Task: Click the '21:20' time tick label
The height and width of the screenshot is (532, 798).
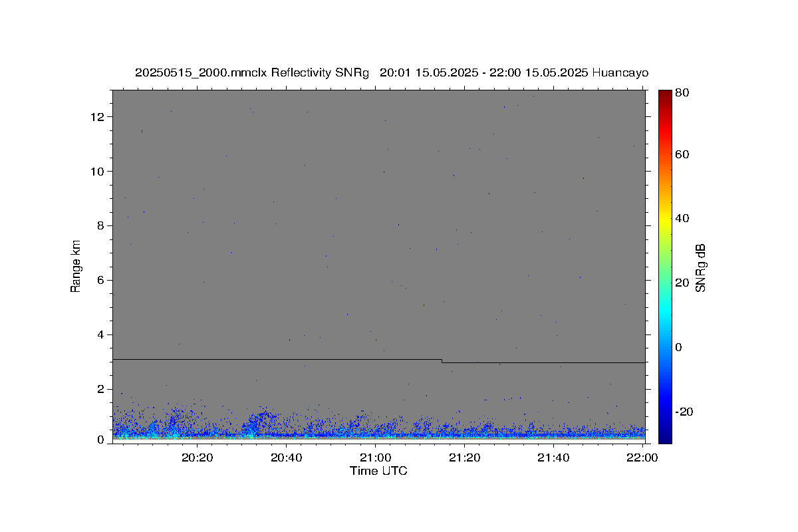Action: [464, 458]
